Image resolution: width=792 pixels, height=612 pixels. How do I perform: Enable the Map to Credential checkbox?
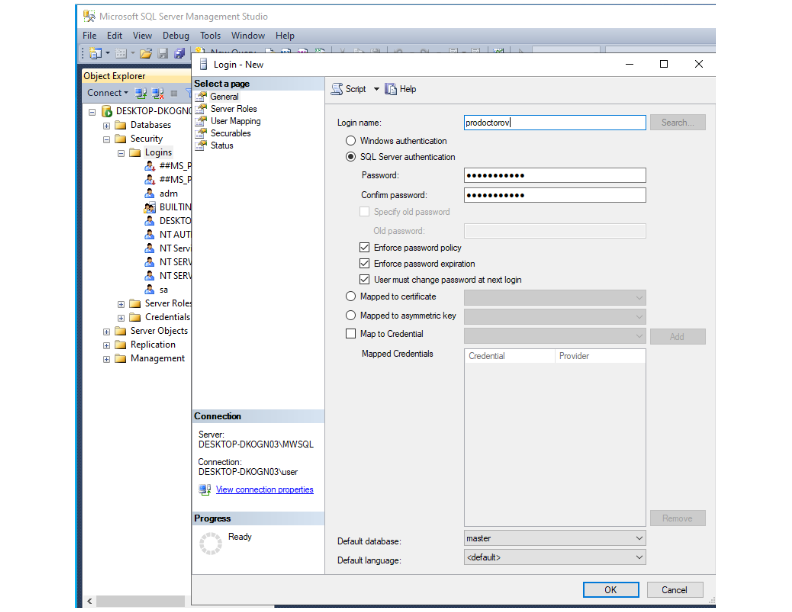click(x=351, y=334)
